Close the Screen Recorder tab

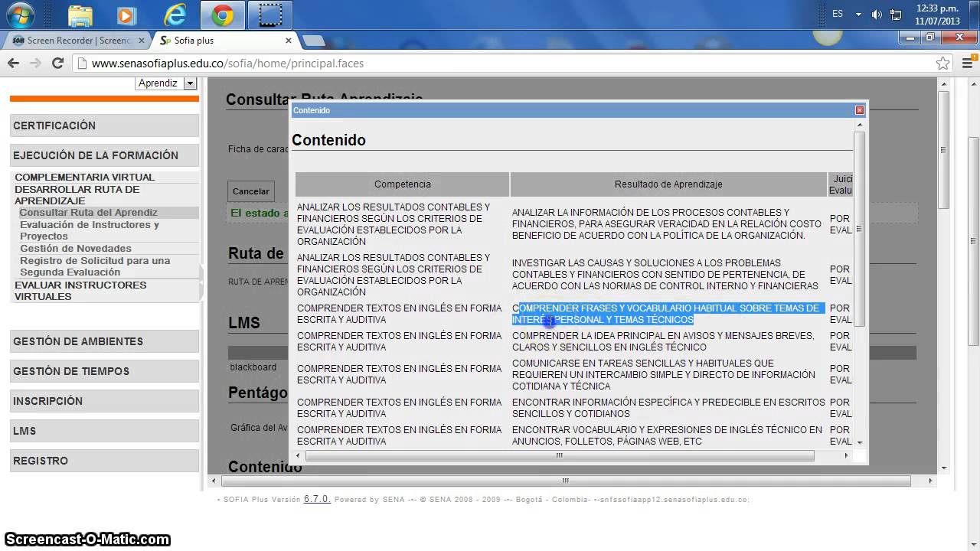point(141,41)
